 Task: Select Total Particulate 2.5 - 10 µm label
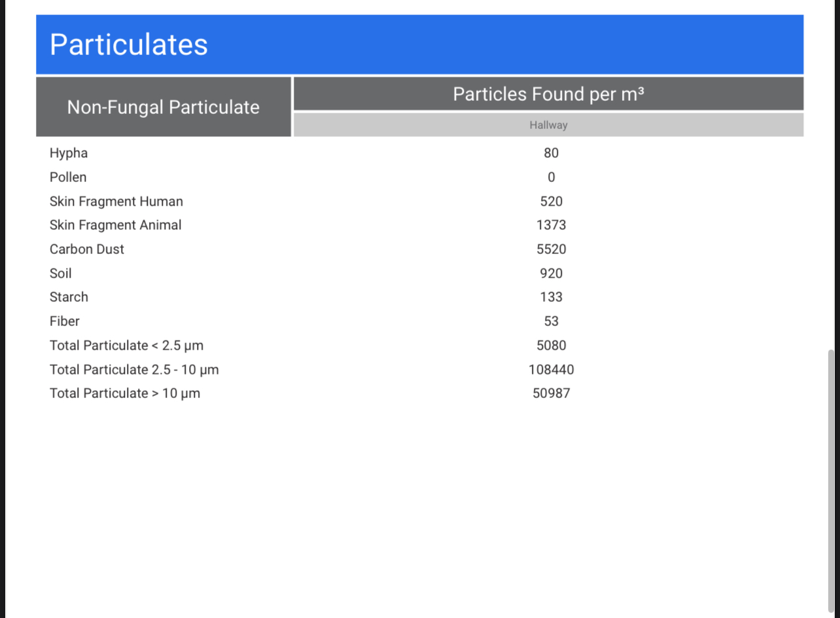click(x=134, y=370)
